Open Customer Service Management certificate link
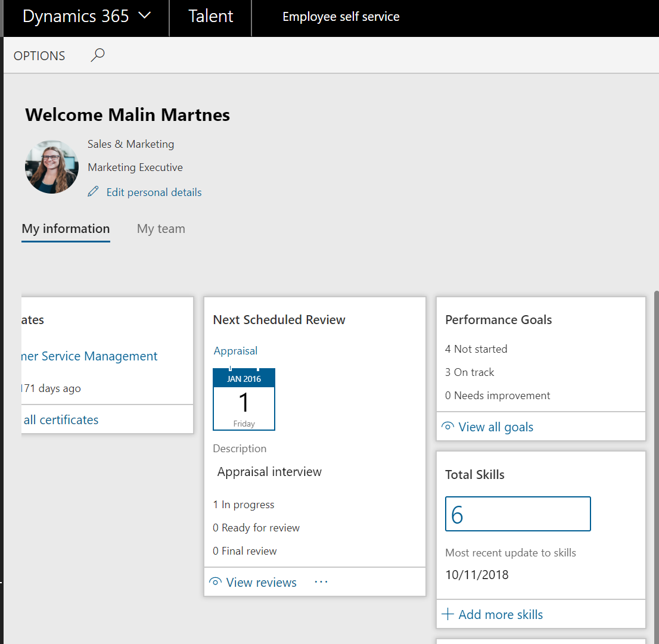The image size is (659, 644). pyautogui.click(x=89, y=356)
